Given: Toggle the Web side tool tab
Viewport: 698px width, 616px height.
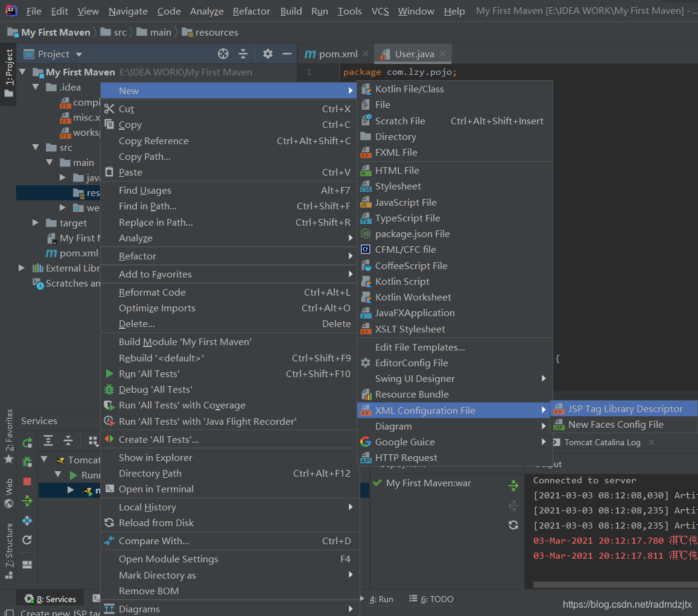Looking at the screenshot, I should pyautogui.click(x=8, y=493).
